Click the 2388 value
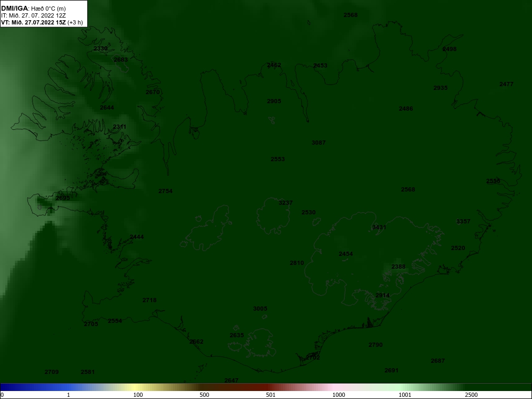Viewport: 532px width, 399px height. 398,267
